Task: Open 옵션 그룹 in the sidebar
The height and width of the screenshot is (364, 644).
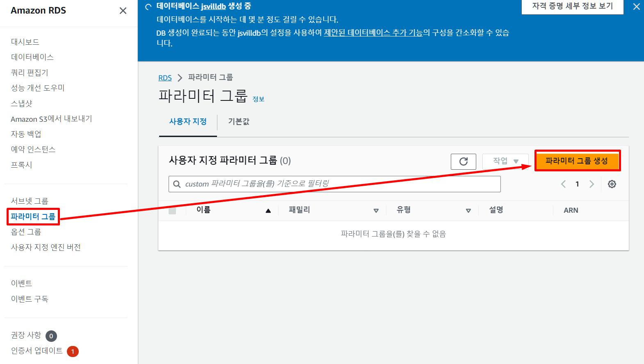Action: click(x=26, y=232)
